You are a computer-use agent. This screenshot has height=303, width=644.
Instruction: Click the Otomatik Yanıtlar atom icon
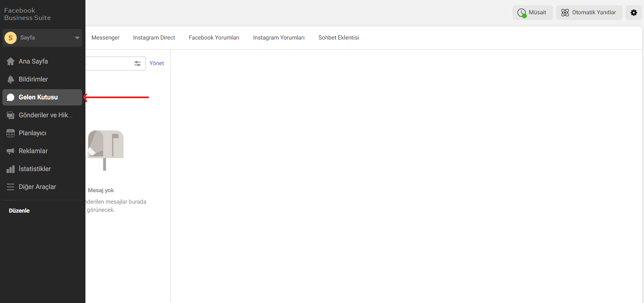[565, 13]
